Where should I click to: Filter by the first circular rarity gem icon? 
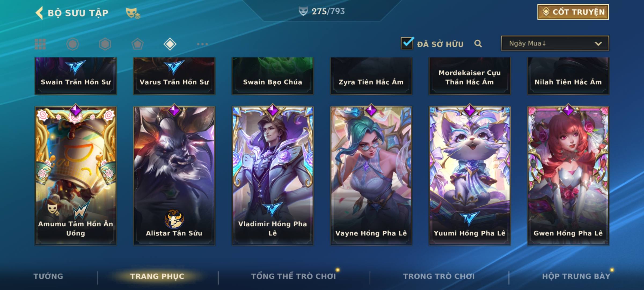[x=72, y=44]
